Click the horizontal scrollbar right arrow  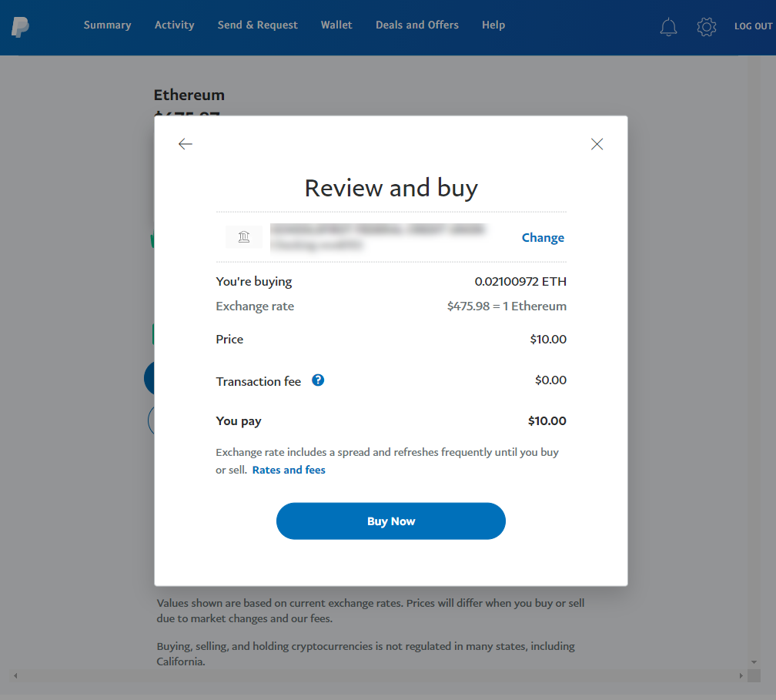[741, 676]
